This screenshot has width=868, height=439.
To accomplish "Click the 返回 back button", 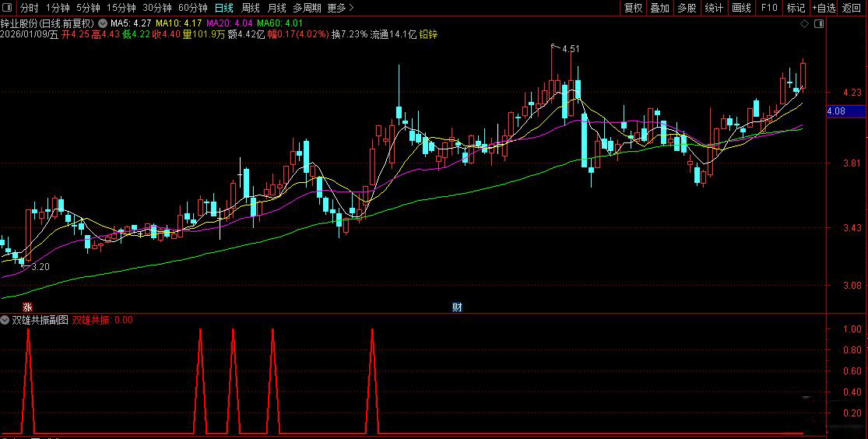I will pos(852,8).
